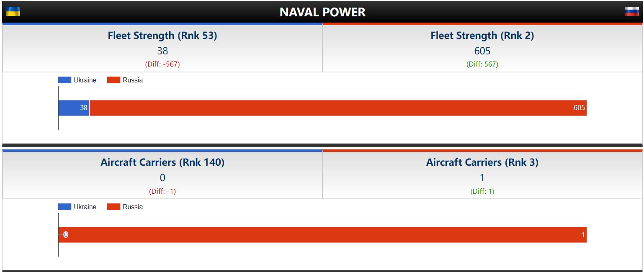Open the Aircraft Carriers (Rnk 140) heading
Image resolution: width=644 pixels, height=272 pixels.
coord(162,162)
